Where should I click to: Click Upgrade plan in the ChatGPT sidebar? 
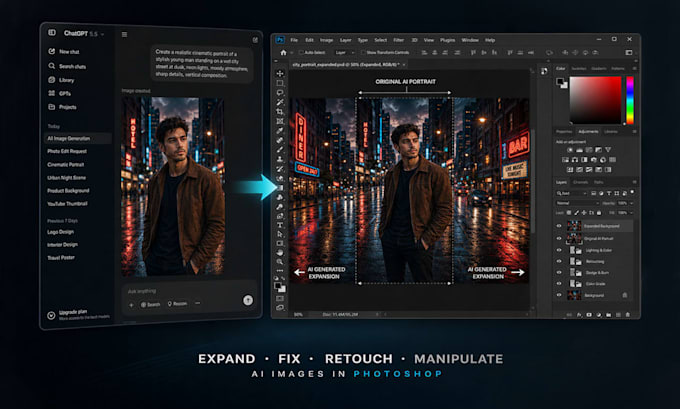click(73, 312)
